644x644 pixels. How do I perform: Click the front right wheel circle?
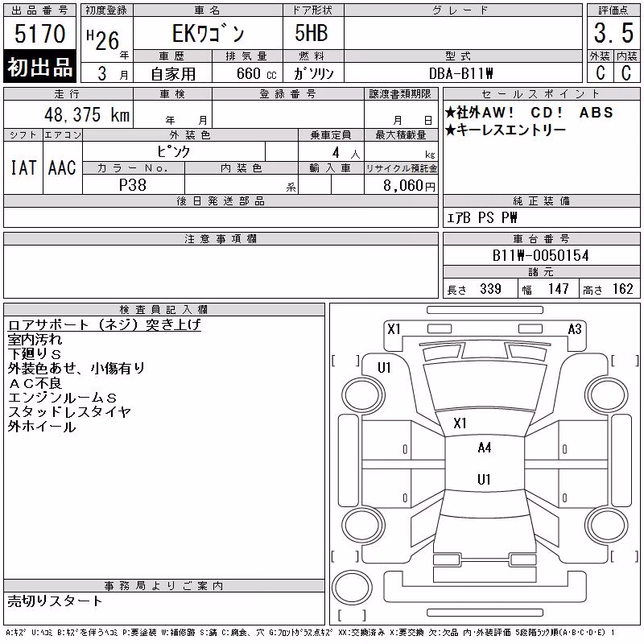[608, 395]
